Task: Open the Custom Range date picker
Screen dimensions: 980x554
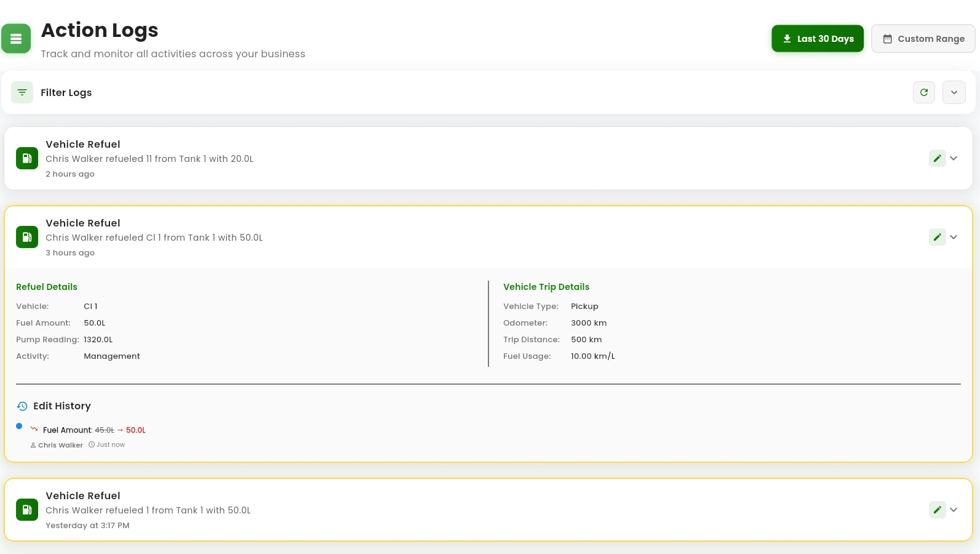Action: pos(923,39)
